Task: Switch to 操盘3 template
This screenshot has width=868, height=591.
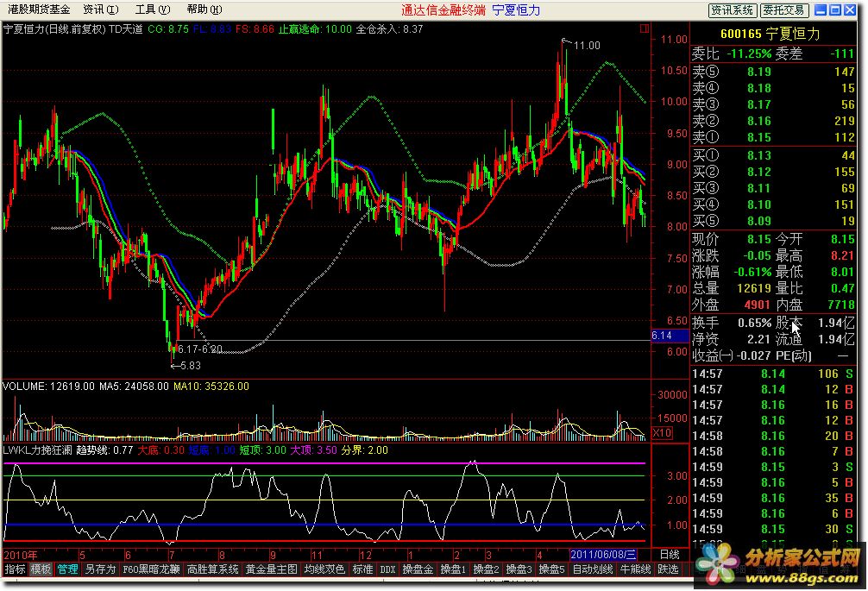Action: pyautogui.click(x=519, y=569)
